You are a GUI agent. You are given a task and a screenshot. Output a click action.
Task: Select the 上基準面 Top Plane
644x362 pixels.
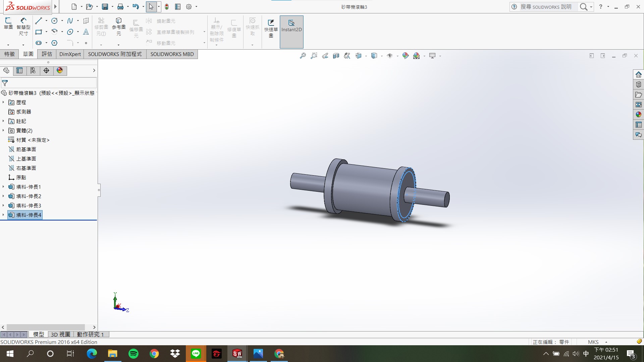22,159
